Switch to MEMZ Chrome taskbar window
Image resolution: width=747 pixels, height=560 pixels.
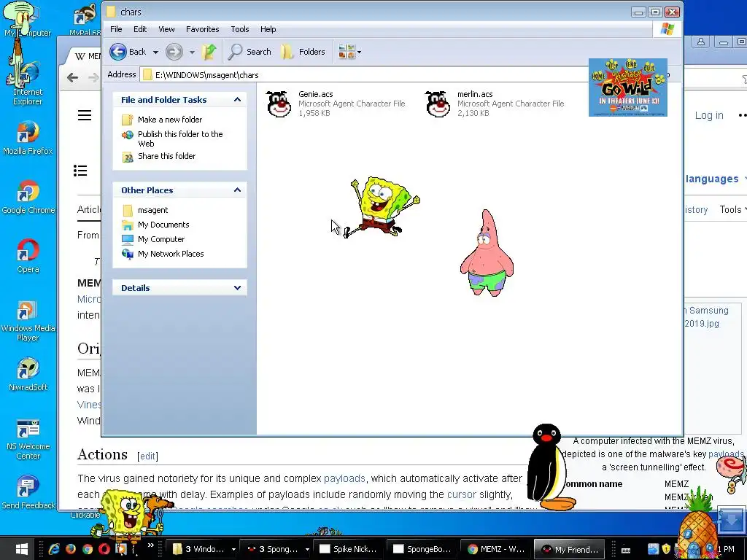496,549
